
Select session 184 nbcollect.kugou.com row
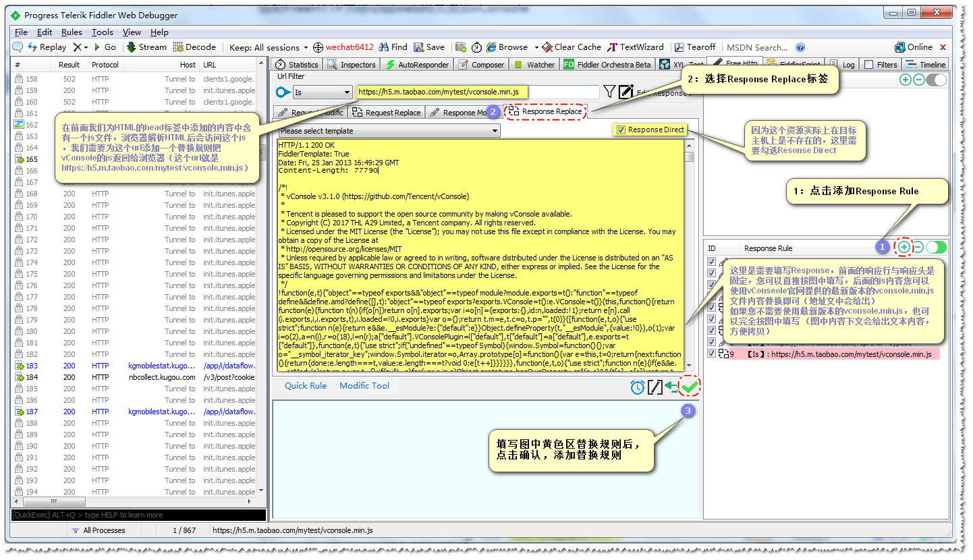coord(134,377)
